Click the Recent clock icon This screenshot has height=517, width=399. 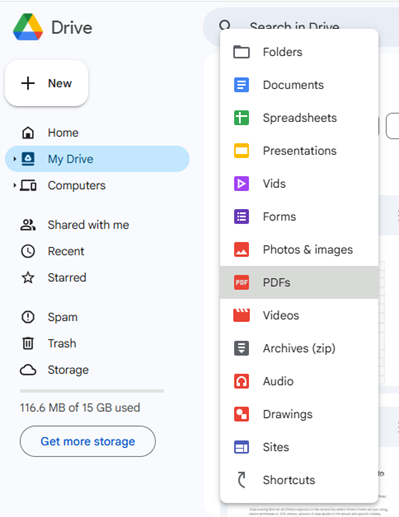(x=28, y=251)
